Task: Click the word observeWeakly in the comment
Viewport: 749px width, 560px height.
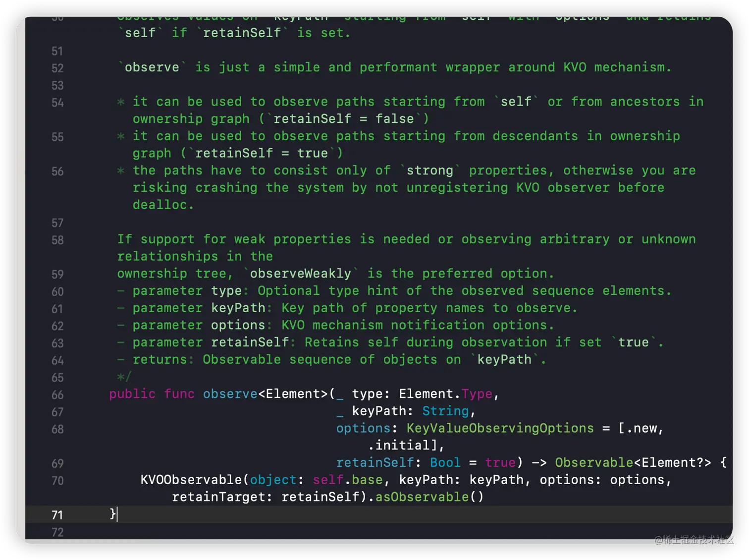Action: point(300,274)
